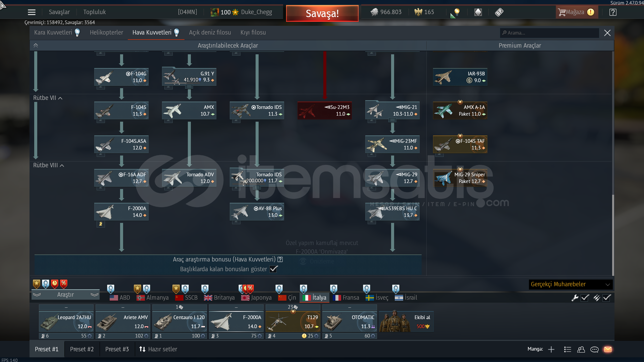Select the JAS39EBS HU C aircraft card
The image size is (644, 362).
392,212
